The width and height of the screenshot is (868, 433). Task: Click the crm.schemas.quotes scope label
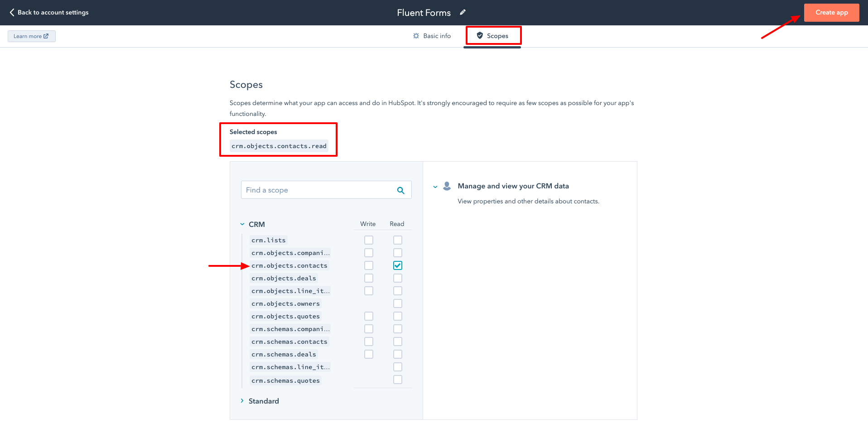286,380
